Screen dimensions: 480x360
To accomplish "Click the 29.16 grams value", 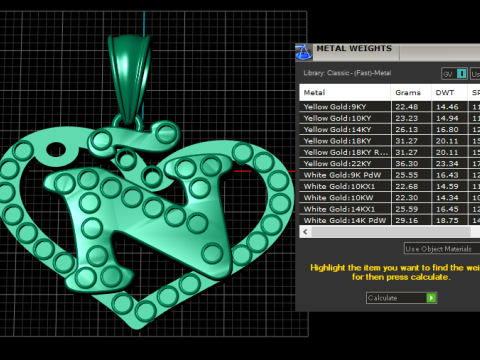I will (x=406, y=220).
